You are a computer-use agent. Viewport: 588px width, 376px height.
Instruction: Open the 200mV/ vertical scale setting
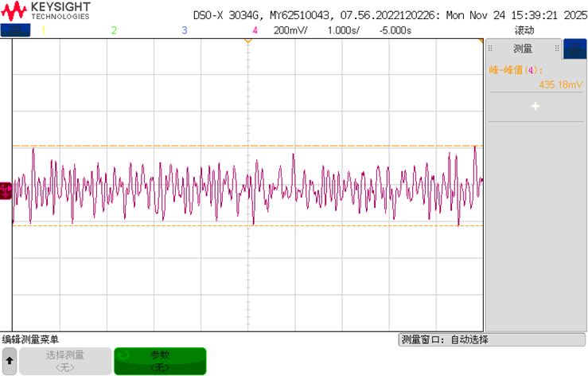(293, 30)
